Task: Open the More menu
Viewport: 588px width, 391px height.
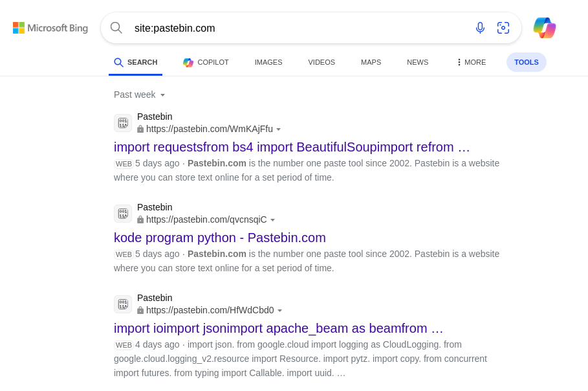Action: tap(472, 62)
